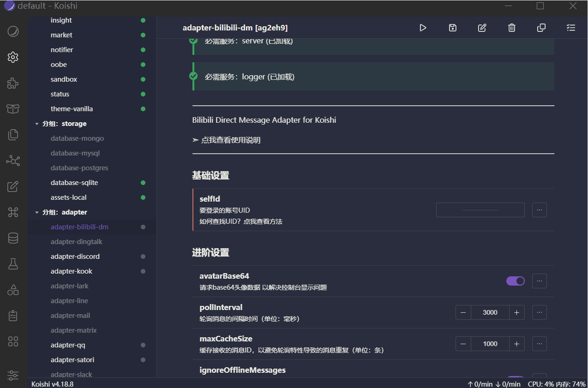The image size is (588, 388).
Task: Click the selfId UID input field
Action: [x=480, y=210]
